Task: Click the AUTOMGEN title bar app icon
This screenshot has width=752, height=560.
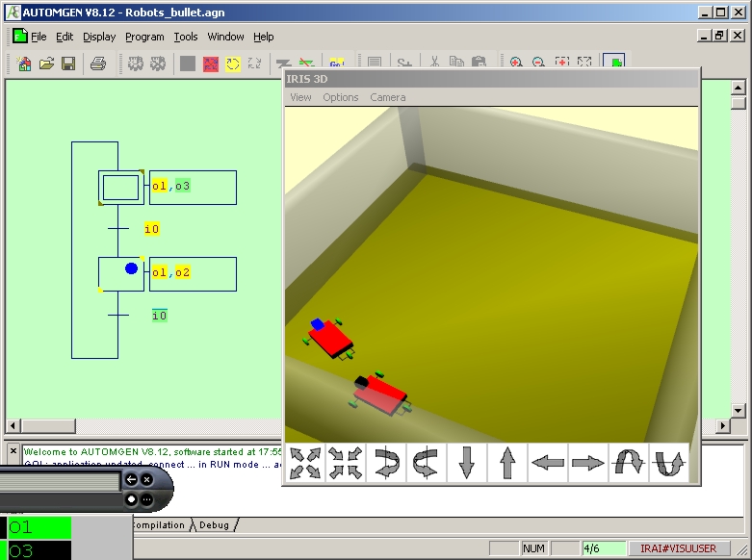Action: 13,13
